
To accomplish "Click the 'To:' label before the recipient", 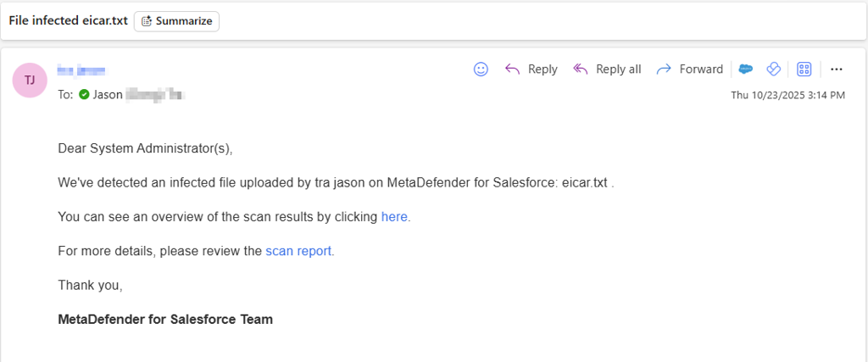I will (x=65, y=95).
